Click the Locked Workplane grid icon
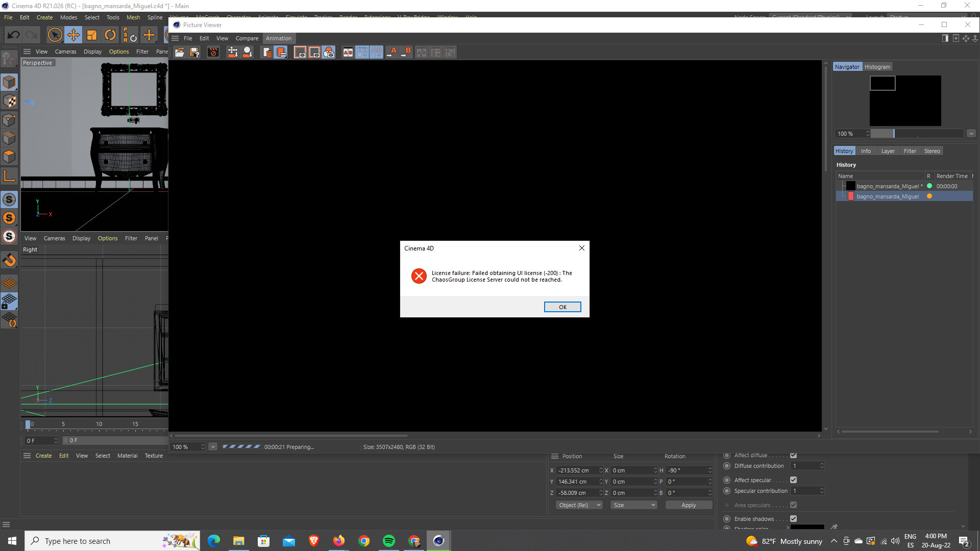 point(9,301)
